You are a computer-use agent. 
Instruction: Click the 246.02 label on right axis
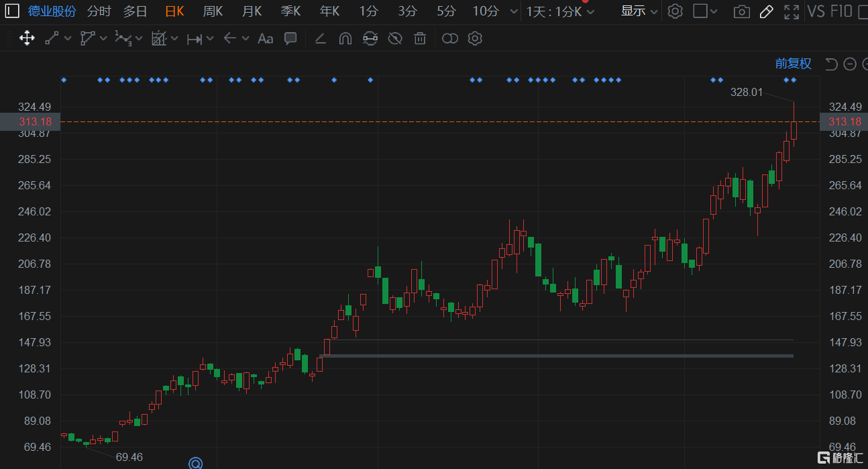(x=845, y=211)
